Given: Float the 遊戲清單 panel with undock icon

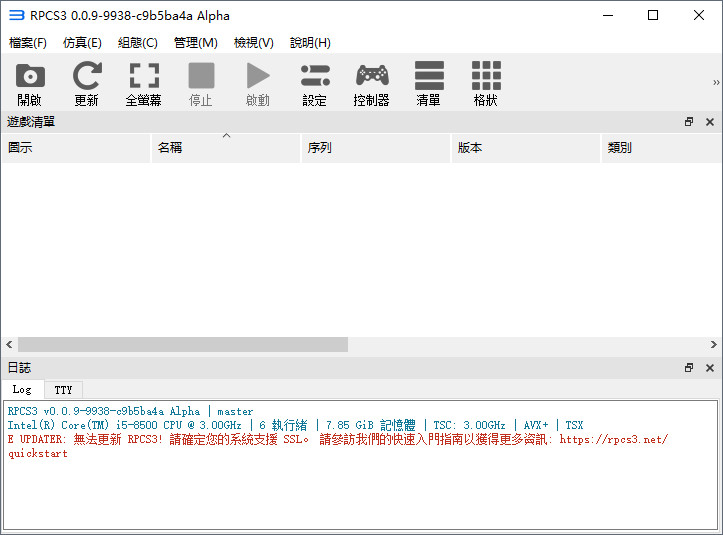Looking at the screenshot, I should click(x=689, y=122).
